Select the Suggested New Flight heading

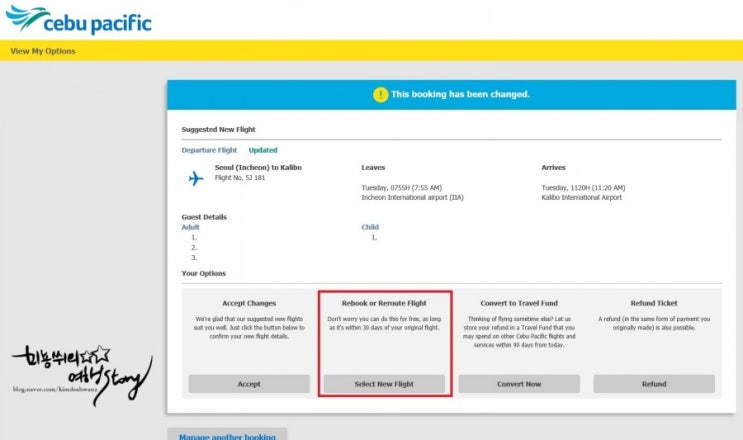(x=218, y=129)
